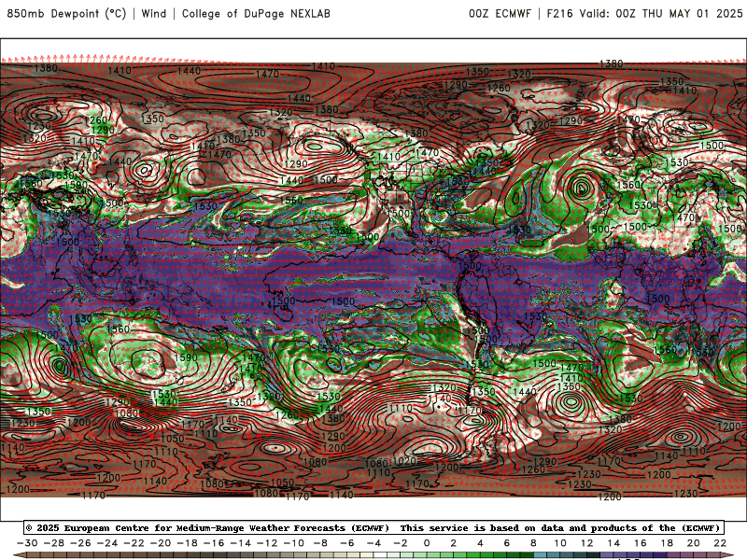Click the '850mb Dewpoint (°C)' title text
The height and width of the screenshot is (560, 747).
point(66,13)
